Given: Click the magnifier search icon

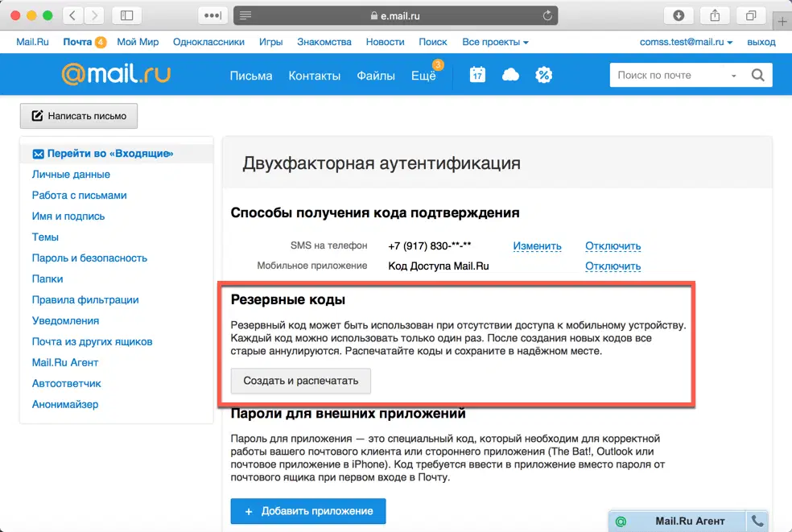Looking at the screenshot, I should click(757, 76).
